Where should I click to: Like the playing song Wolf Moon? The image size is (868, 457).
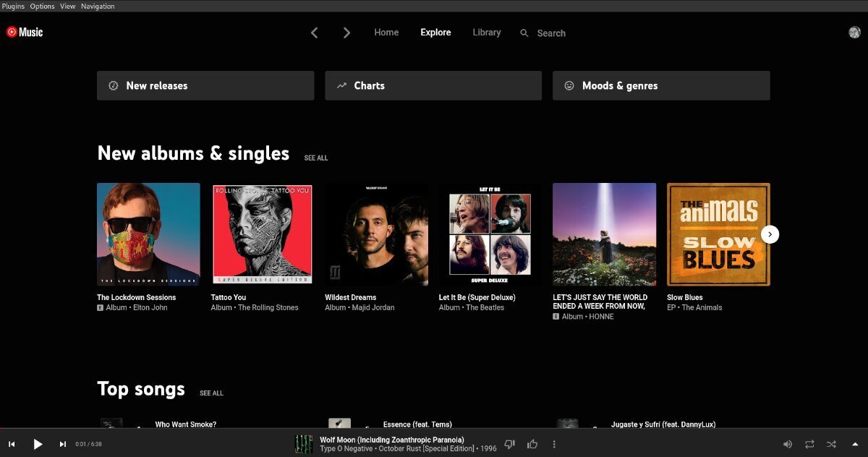[x=532, y=444]
